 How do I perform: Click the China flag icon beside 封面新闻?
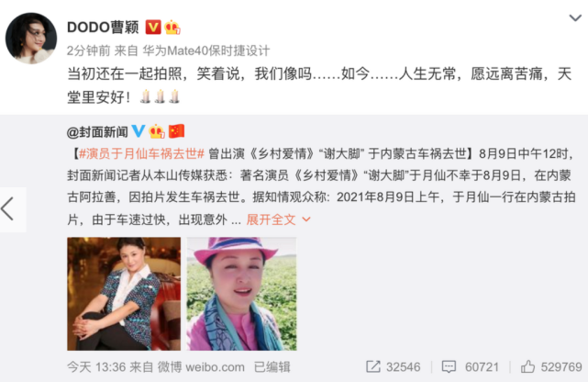(x=177, y=131)
